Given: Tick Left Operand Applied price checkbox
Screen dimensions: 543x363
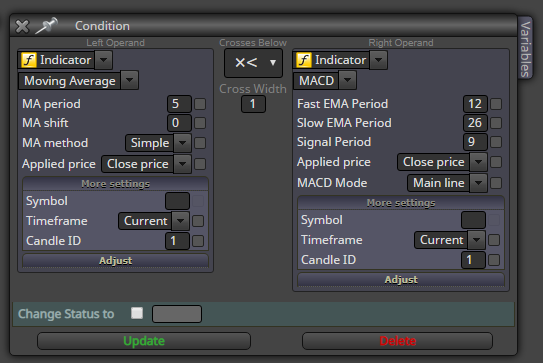Looking at the screenshot, I should (200, 164).
